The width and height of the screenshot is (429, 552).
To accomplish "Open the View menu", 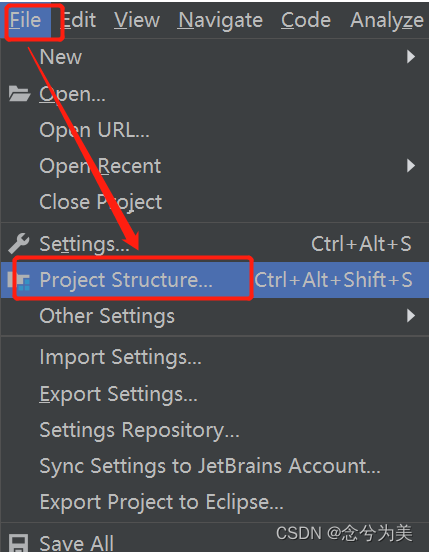I will pos(137,20).
